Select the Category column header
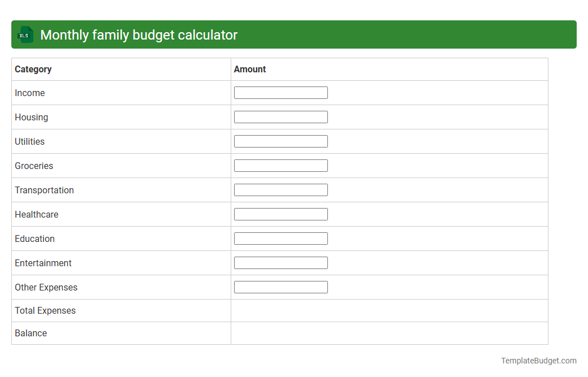 33,69
